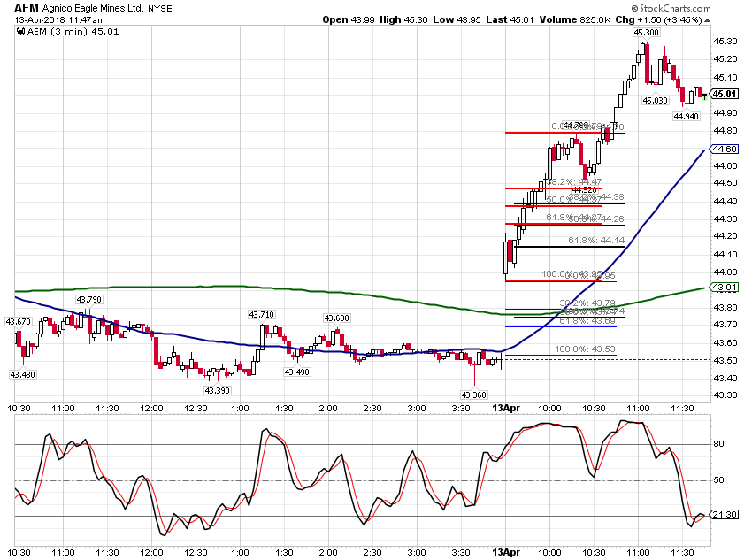Click the 100.0%: 43.53 Fibonacci label
Viewport: 752px width, 560px height.
click(x=585, y=349)
